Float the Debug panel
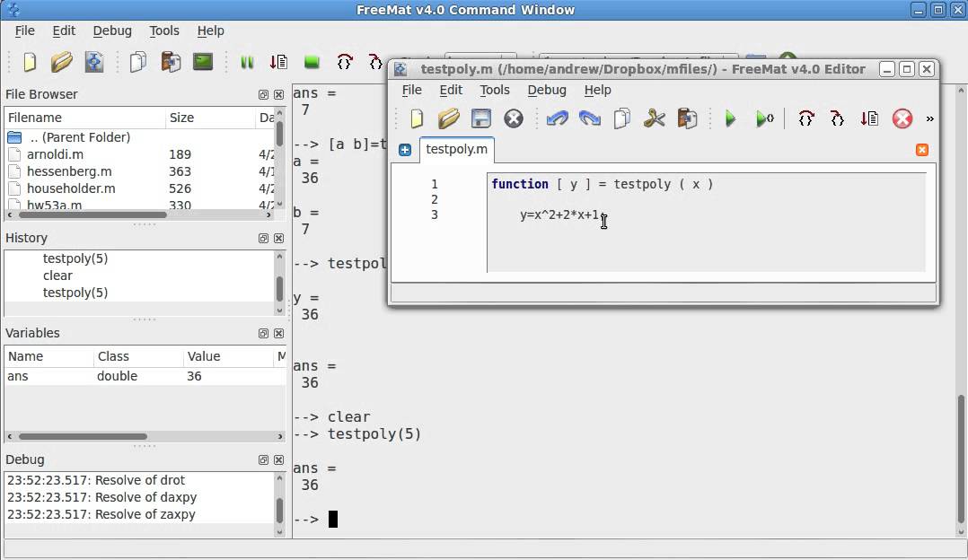 [x=264, y=460]
